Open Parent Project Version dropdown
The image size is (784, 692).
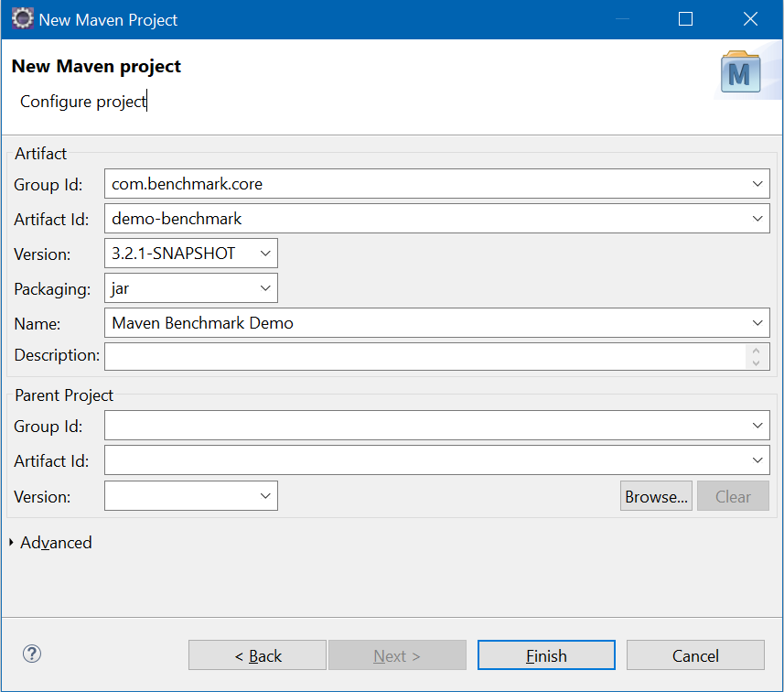click(265, 496)
